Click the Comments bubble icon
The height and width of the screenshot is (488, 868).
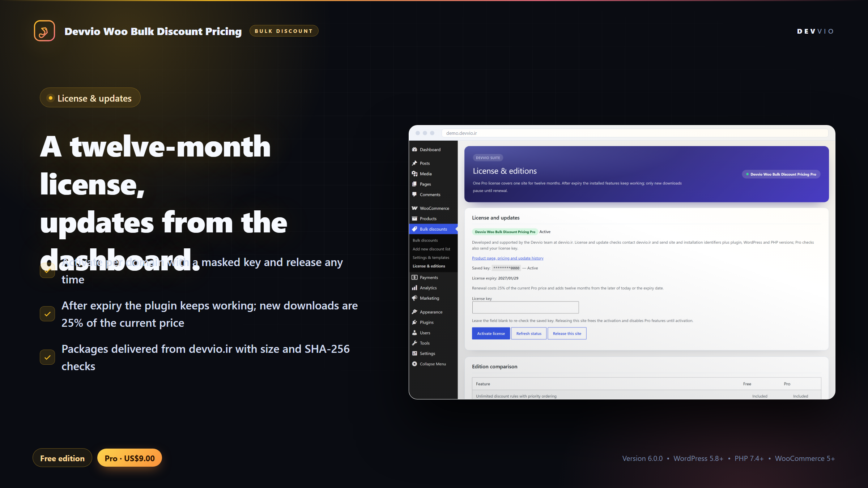coord(414,194)
